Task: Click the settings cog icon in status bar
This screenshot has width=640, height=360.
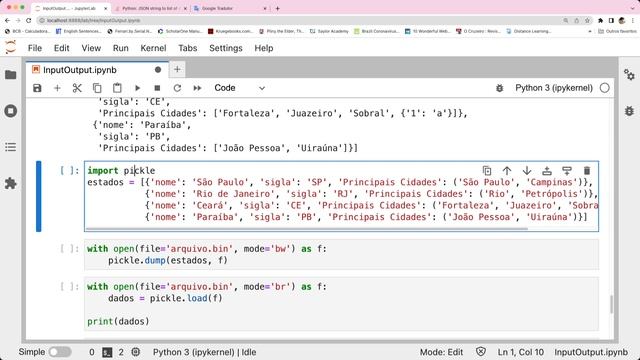Action: click(136, 352)
